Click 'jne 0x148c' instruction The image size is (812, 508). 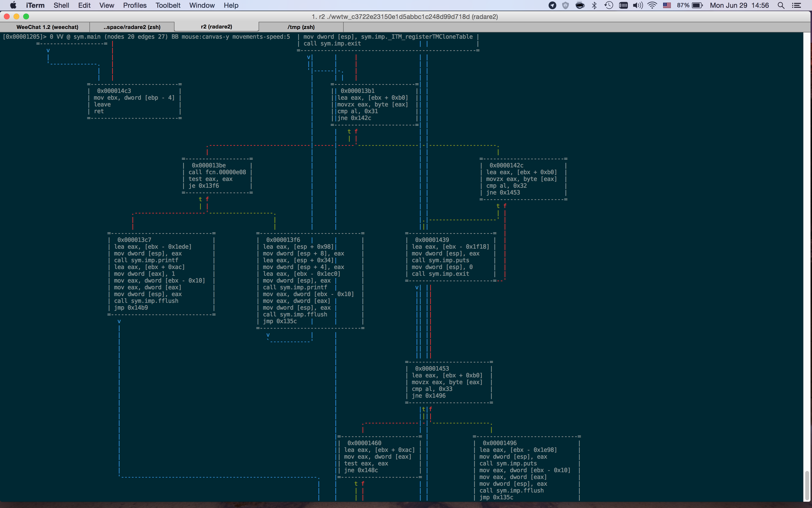tap(361, 470)
